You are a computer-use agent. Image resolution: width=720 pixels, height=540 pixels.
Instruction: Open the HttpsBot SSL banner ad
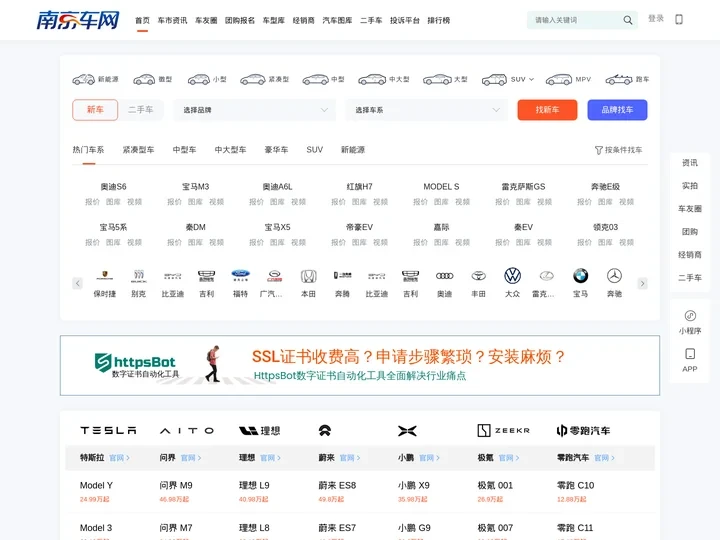[360, 366]
